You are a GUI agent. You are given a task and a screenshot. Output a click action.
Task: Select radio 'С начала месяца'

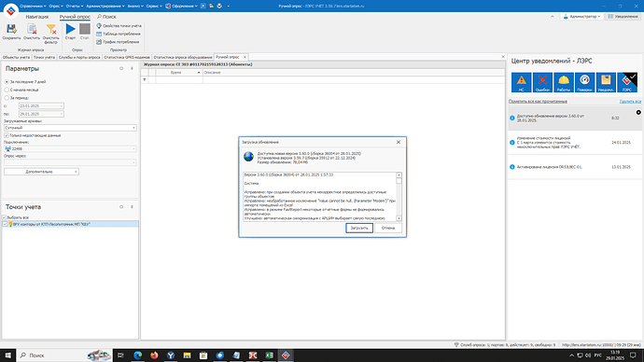(x=7, y=90)
